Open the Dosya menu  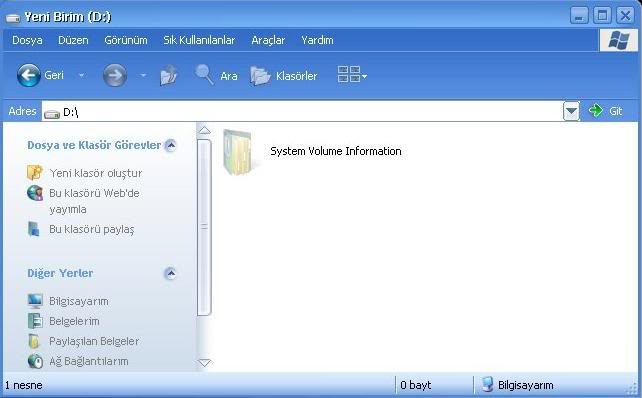click(27, 40)
